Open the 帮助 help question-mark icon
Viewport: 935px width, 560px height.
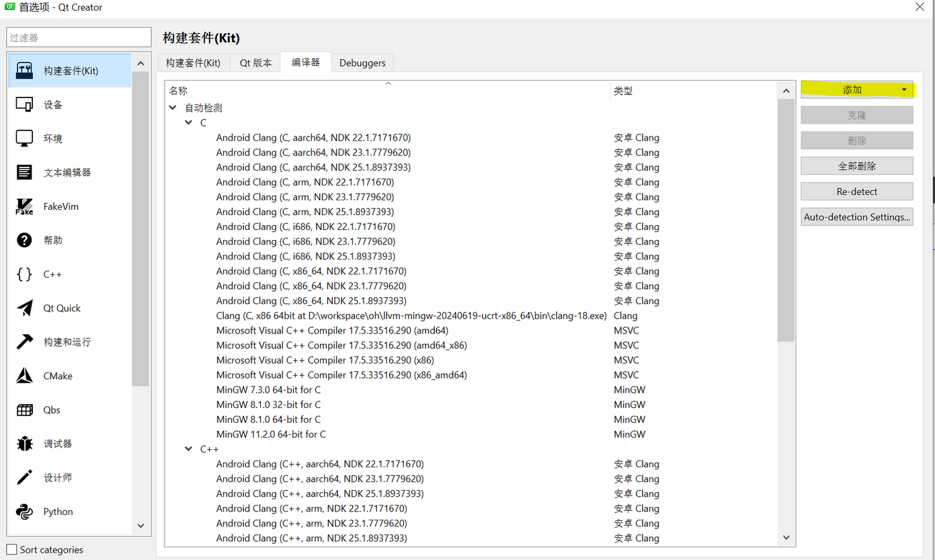click(x=24, y=240)
